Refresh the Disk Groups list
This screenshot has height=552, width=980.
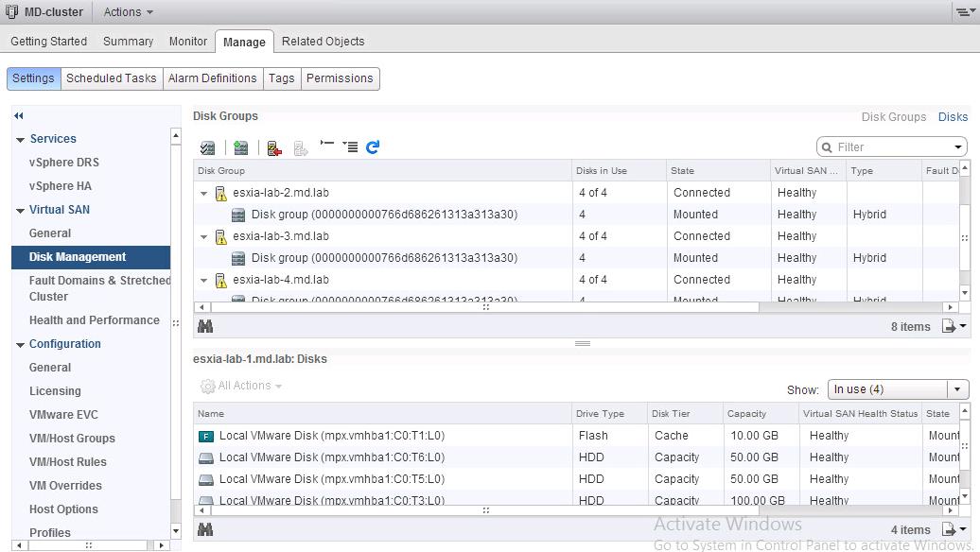coord(373,147)
